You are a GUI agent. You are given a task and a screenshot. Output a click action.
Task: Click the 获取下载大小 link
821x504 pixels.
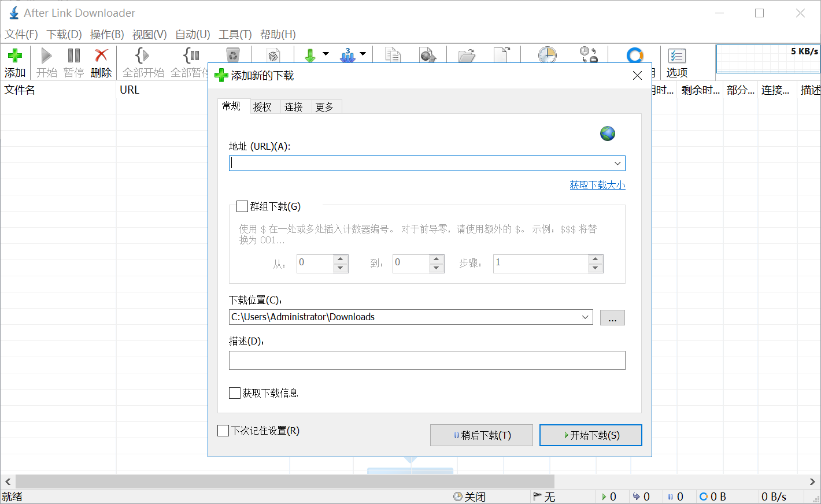[597, 185]
